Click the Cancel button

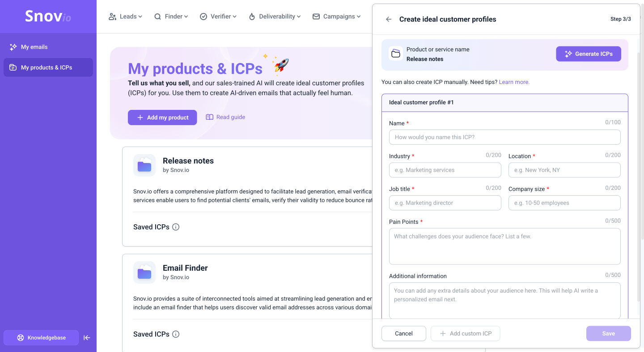click(x=404, y=334)
